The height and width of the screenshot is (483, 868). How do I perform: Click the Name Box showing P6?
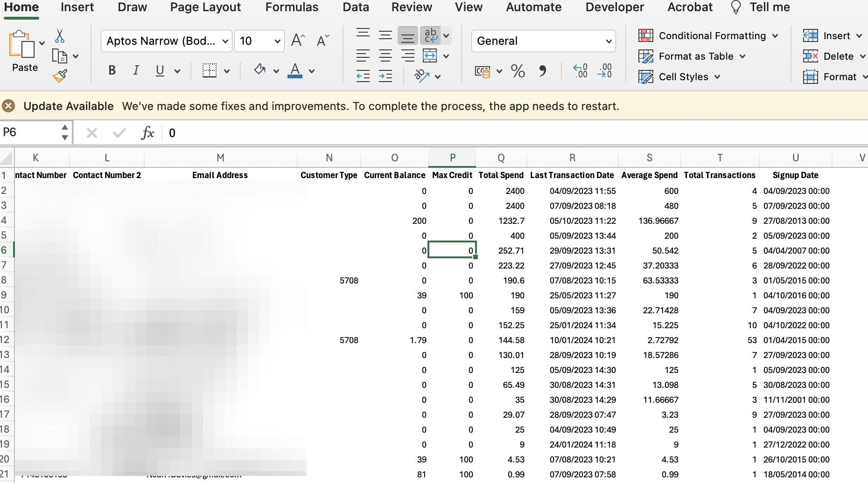(x=29, y=132)
